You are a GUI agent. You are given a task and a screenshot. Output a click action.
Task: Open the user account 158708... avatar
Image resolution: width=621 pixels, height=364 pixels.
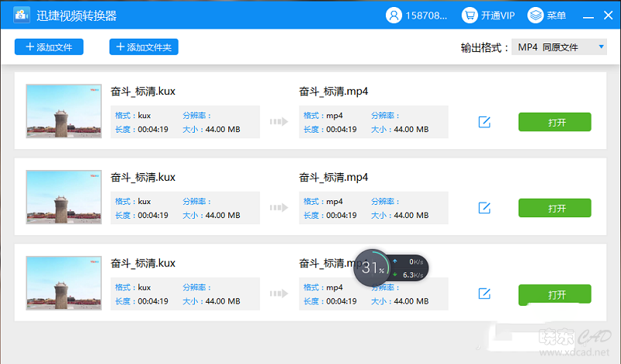(394, 16)
